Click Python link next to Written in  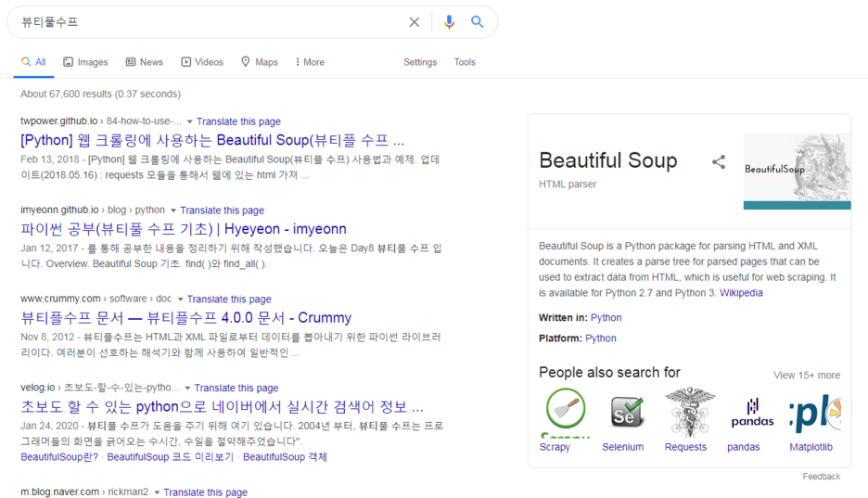pos(606,317)
